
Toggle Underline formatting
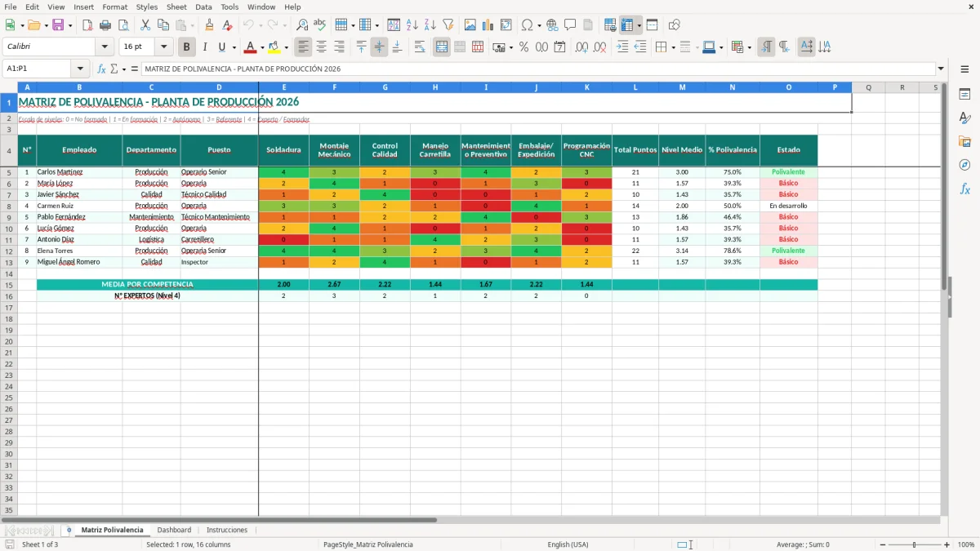pos(221,47)
